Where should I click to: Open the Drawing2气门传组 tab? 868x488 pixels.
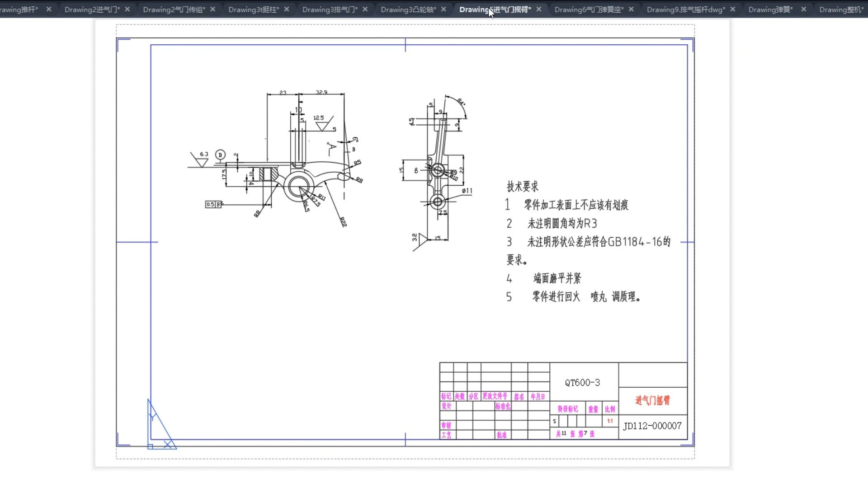(x=174, y=9)
